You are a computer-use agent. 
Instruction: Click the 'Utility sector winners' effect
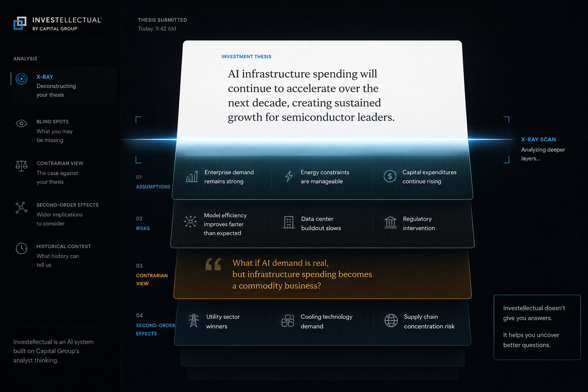pyautogui.click(x=223, y=322)
